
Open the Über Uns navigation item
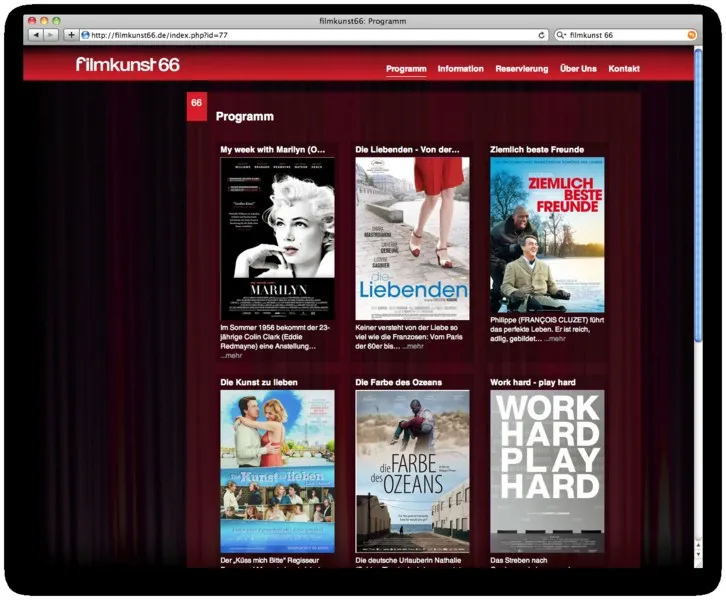578,69
